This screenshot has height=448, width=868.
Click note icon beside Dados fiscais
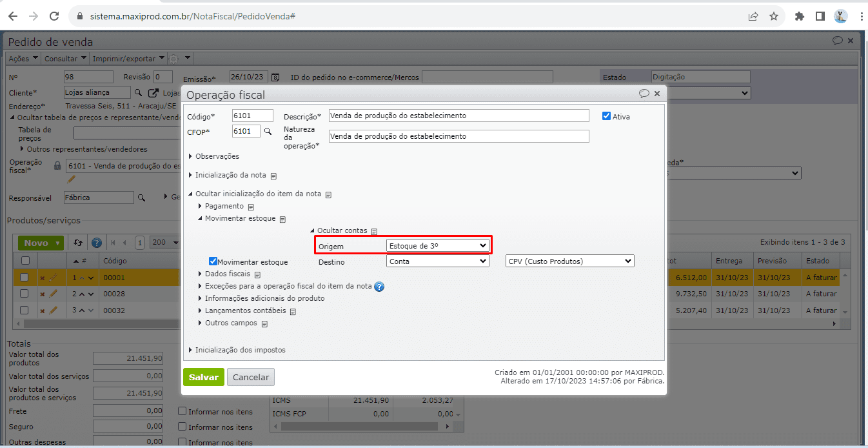click(257, 274)
